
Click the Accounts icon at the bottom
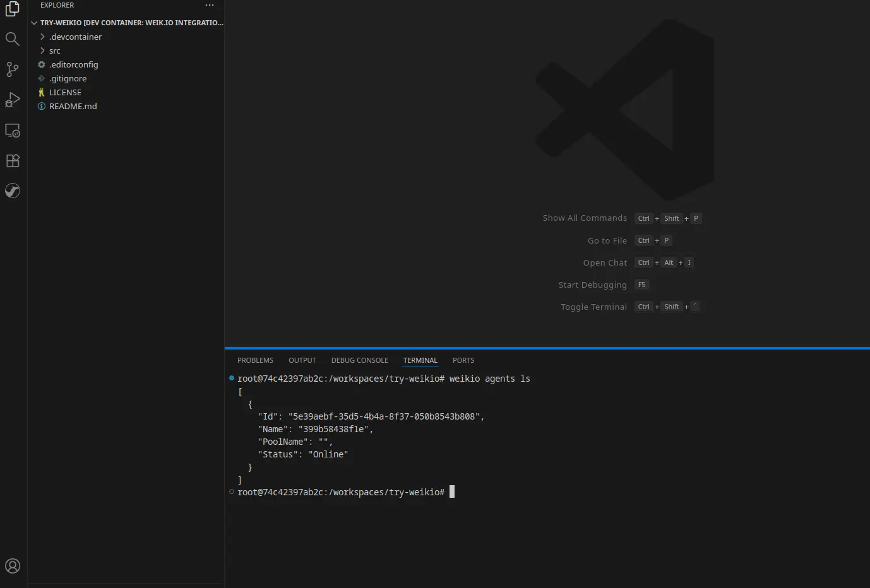pyautogui.click(x=13, y=566)
